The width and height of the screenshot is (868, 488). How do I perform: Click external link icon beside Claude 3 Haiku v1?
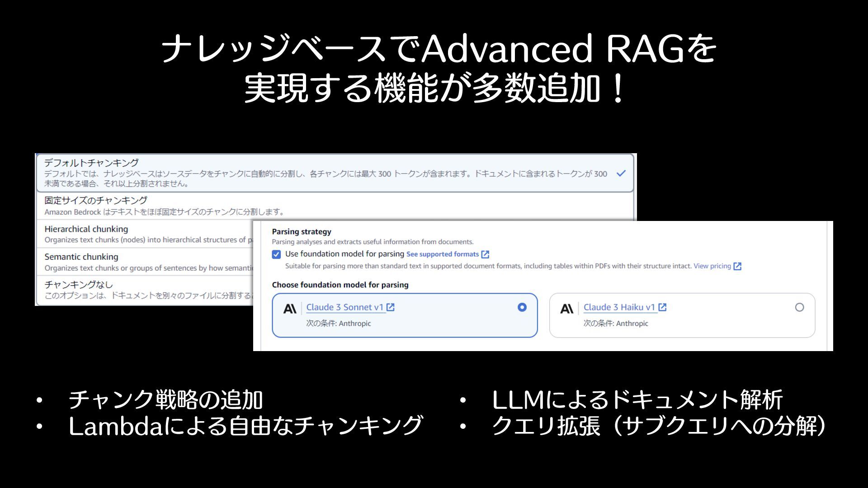pyautogui.click(x=662, y=307)
